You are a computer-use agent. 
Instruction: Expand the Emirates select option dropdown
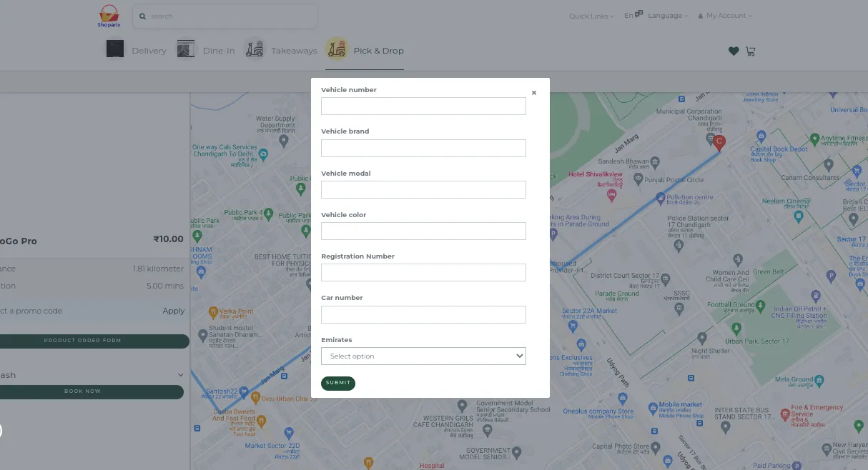coord(423,356)
